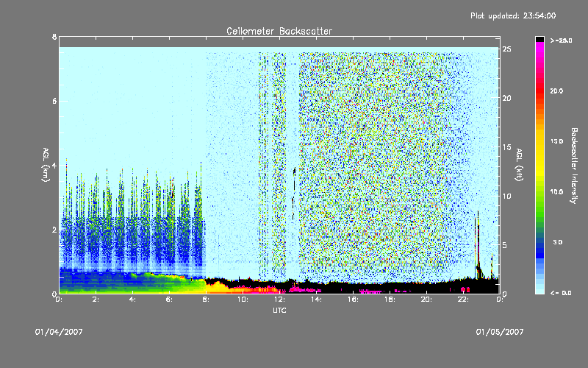Click the 'AGL (kft)' right axis label
The image size is (588, 368).
click(519, 165)
